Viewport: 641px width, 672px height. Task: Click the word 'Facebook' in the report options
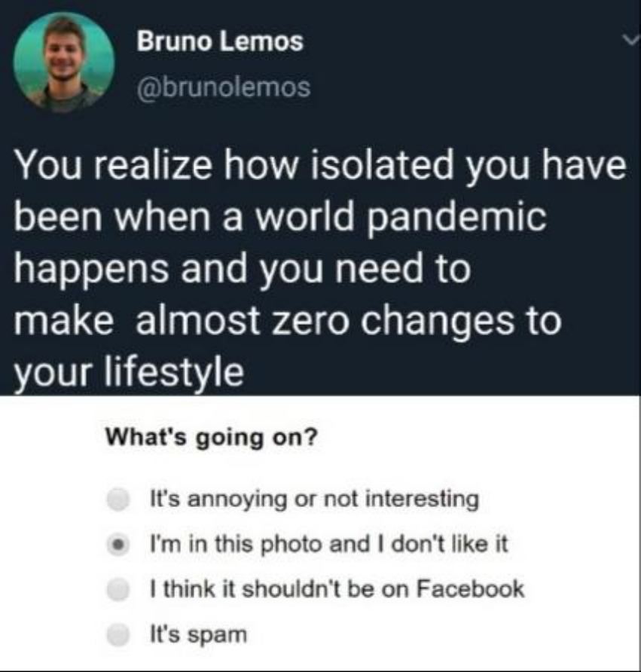pyautogui.click(x=471, y=588)
